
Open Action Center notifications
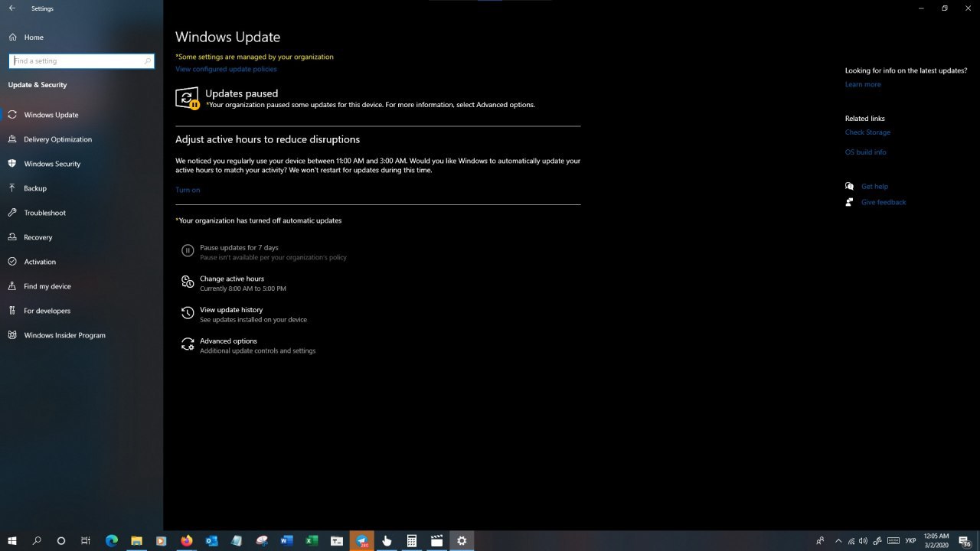coord(965,540)
